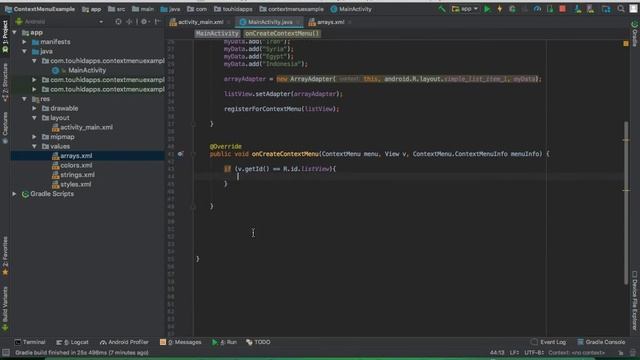Click the editor vertical scrollbar

tap(626, 203)
